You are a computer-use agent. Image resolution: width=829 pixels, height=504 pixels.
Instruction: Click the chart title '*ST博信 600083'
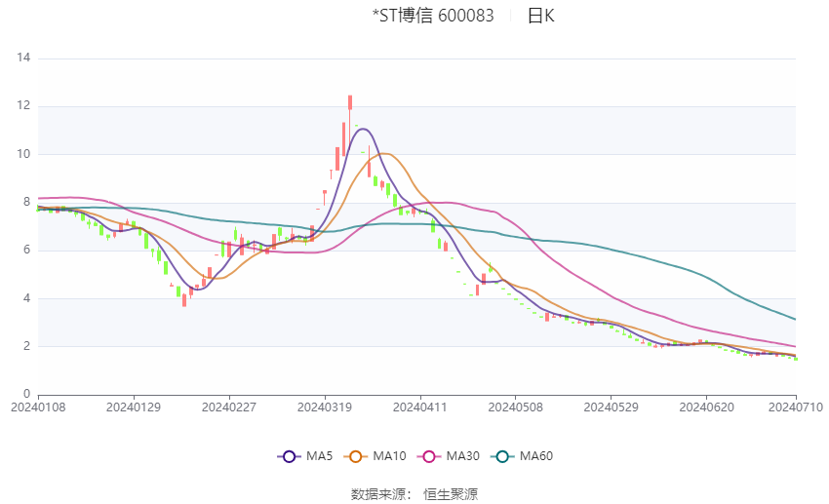pos(433,16)
